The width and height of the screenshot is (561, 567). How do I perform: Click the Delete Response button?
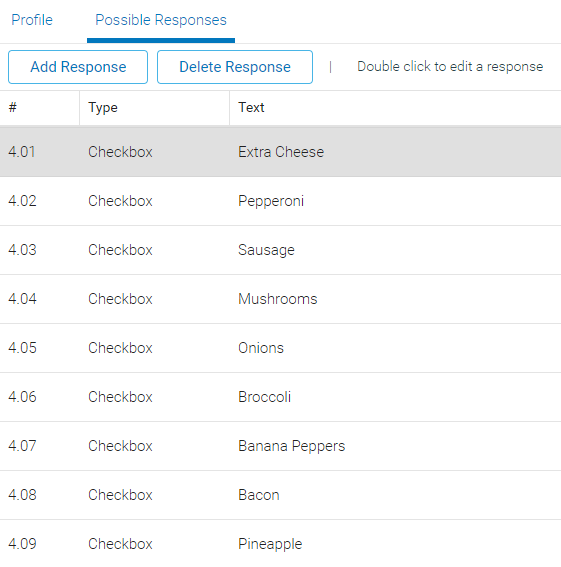(235, 67)
